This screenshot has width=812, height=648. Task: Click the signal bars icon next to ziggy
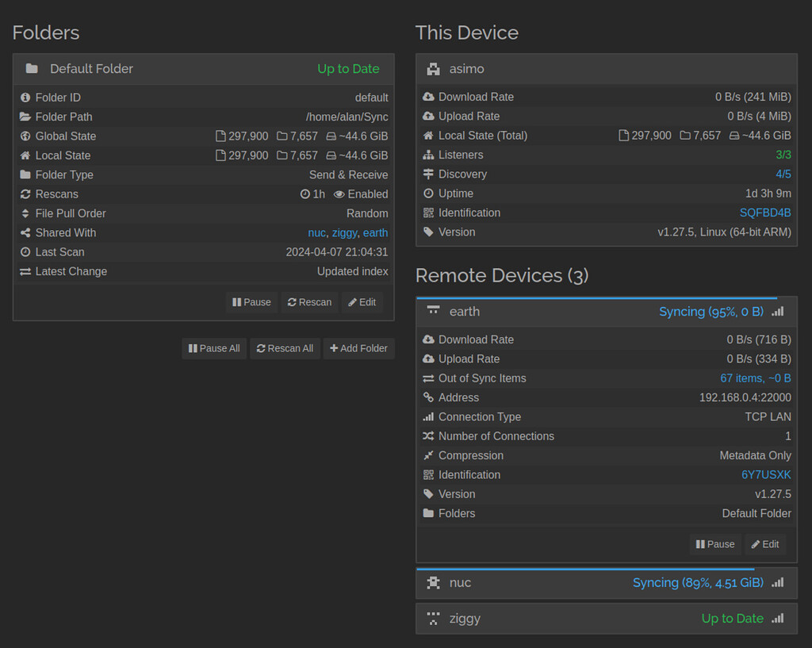pyautogui.click(x=778, y=619)
